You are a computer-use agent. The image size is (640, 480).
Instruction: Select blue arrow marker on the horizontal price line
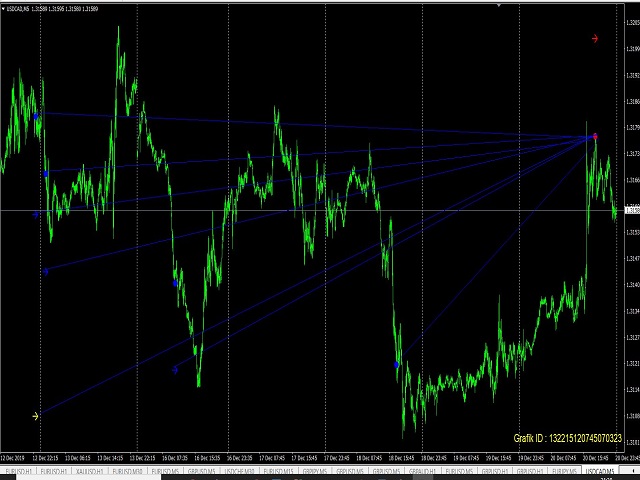coord(36,214)
